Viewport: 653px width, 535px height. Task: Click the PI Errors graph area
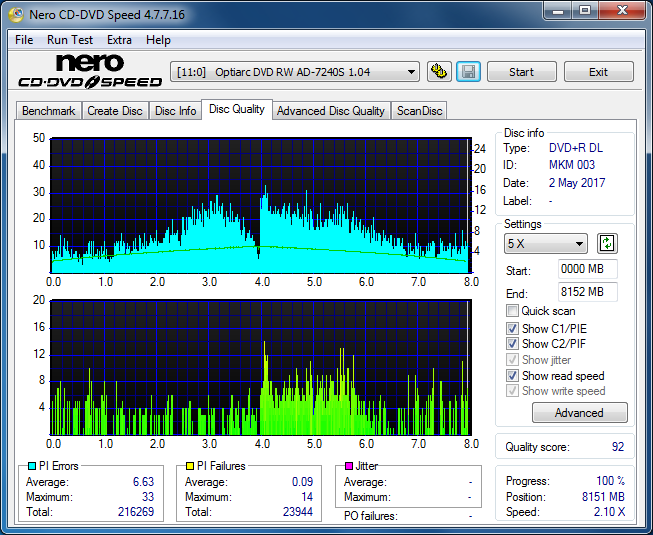(261, 206)
